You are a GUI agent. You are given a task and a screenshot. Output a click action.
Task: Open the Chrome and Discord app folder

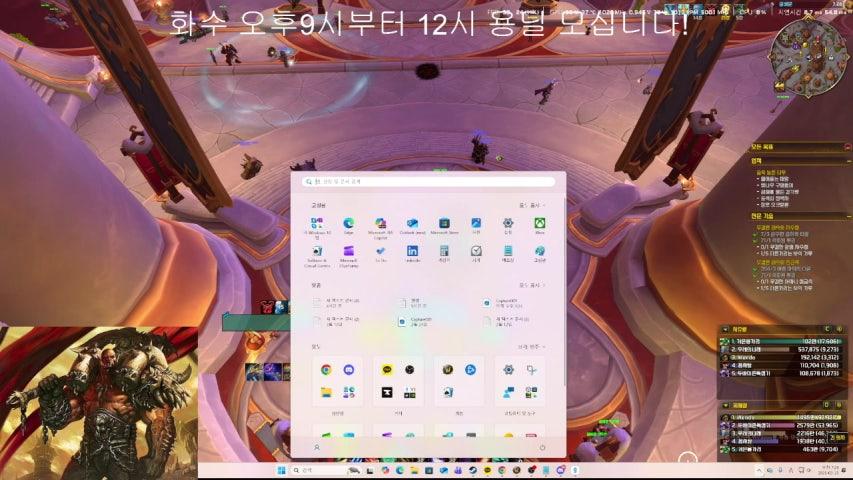(337, 380)
